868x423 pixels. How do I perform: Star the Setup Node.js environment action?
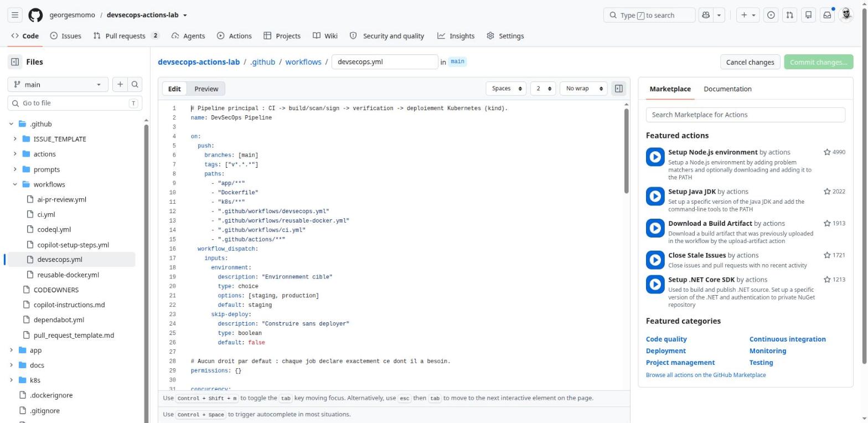pyautogui.click(x=826, y=152)
